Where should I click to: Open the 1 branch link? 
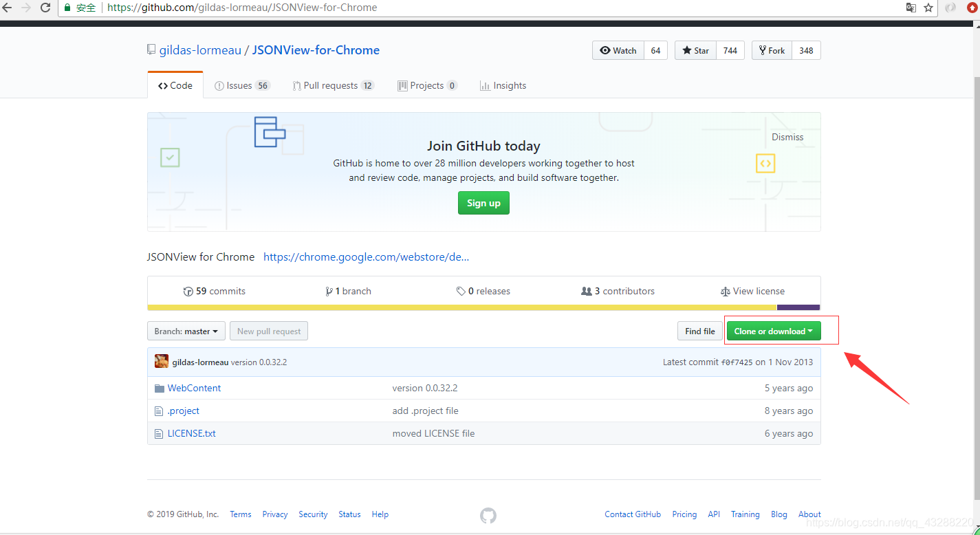coord(349,291)
